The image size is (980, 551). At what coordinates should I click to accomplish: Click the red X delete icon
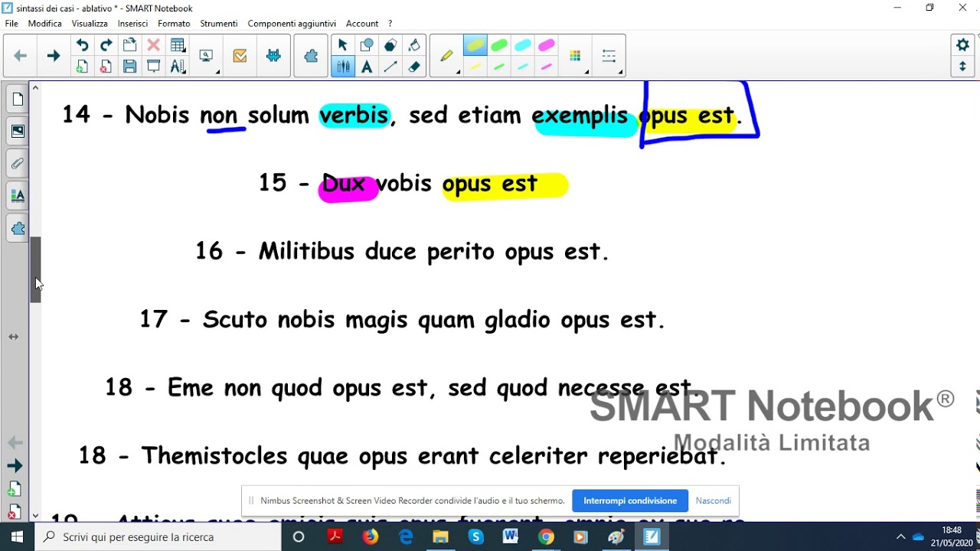click(x=153, y=45)
